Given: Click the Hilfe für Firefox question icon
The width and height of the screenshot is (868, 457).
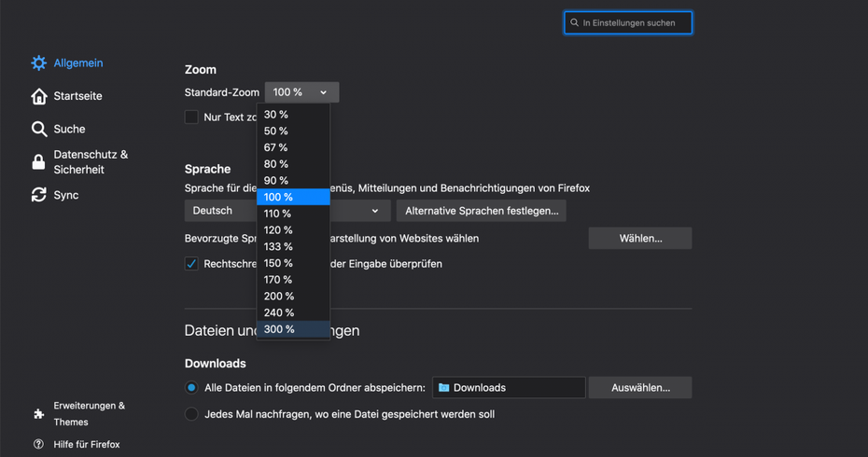Looking at the screenshot, I should pos(38,445).
